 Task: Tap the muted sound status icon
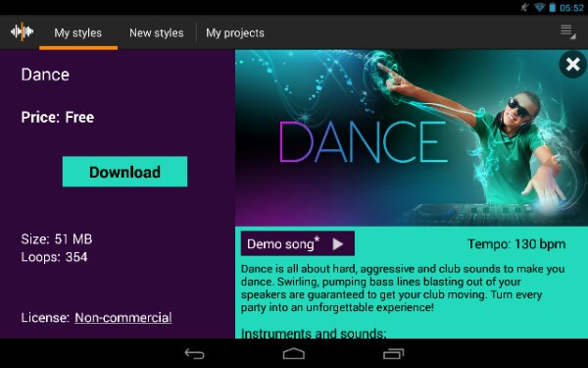524,8
